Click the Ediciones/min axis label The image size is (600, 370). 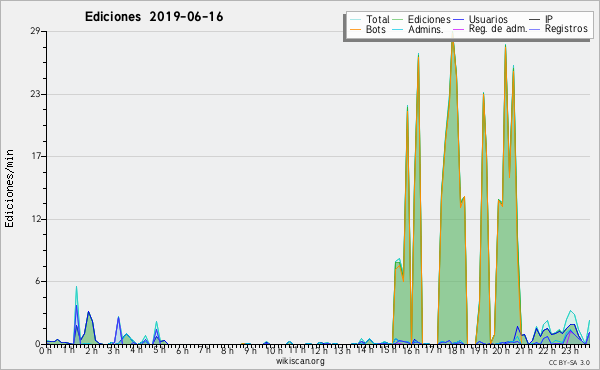9,188
